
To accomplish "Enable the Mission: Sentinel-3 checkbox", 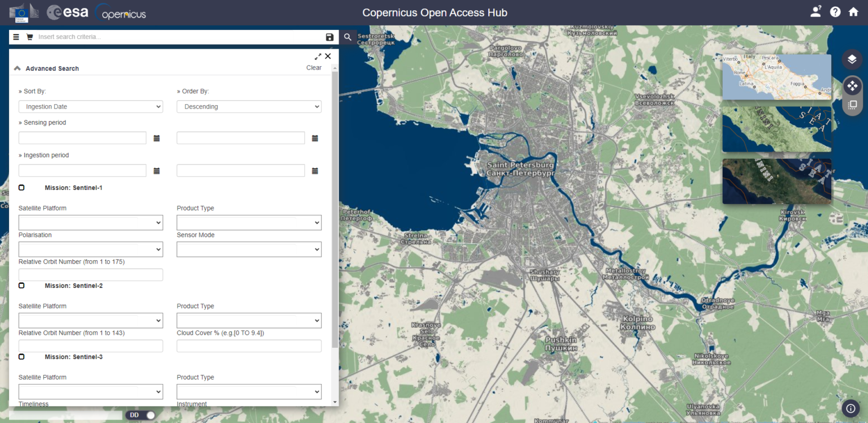I will 21,357.
